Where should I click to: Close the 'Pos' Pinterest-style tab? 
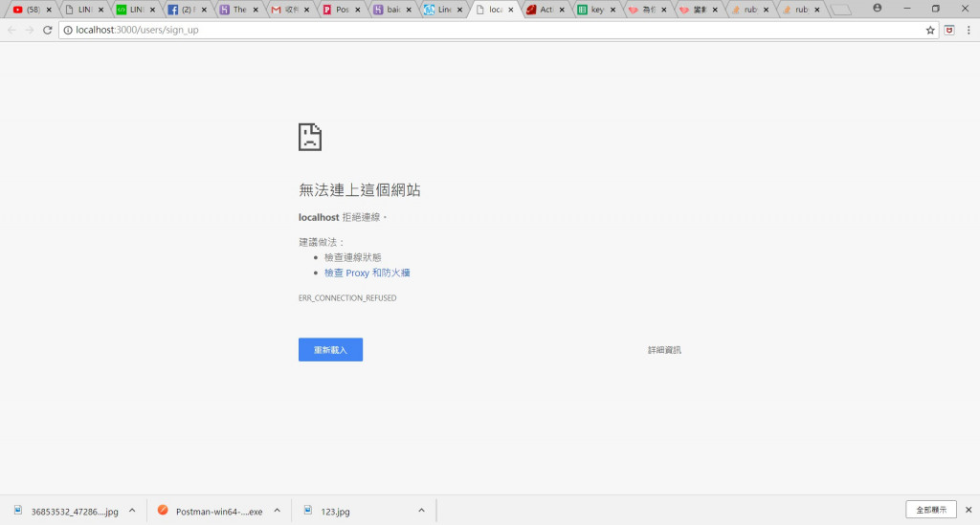(x=358, y=10)
